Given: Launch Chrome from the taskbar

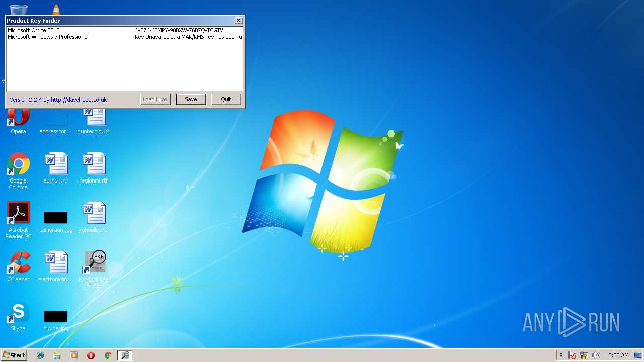Looking at the screenshot, I should pos(108,355).
